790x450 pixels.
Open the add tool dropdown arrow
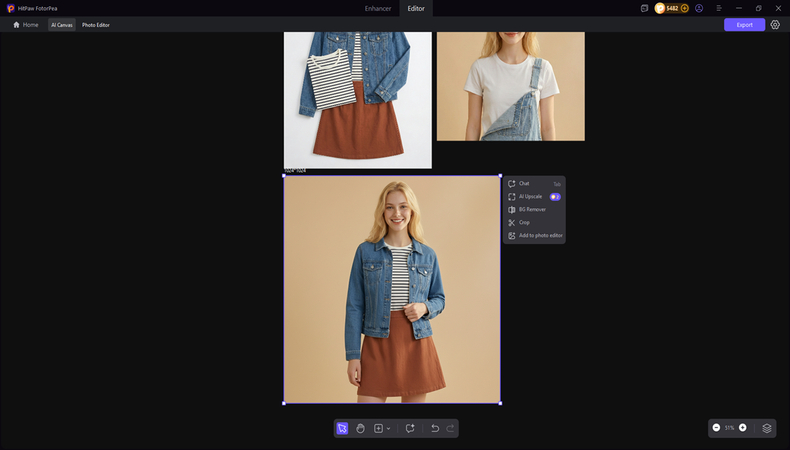point(388,429)
